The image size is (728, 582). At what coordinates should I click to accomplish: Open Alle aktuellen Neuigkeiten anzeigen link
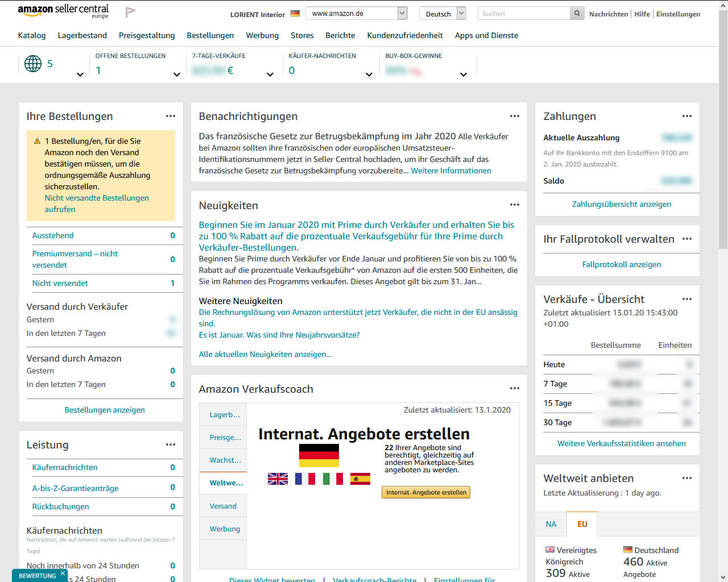[265, 354]
